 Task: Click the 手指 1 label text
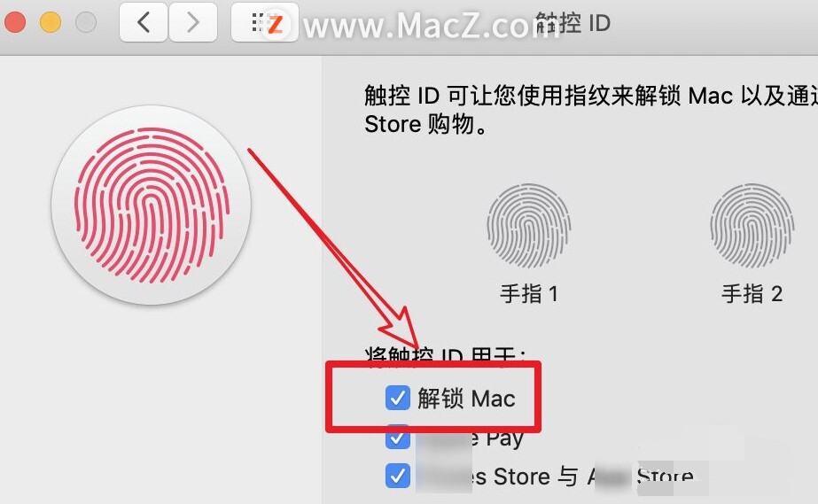pos(529,294)
